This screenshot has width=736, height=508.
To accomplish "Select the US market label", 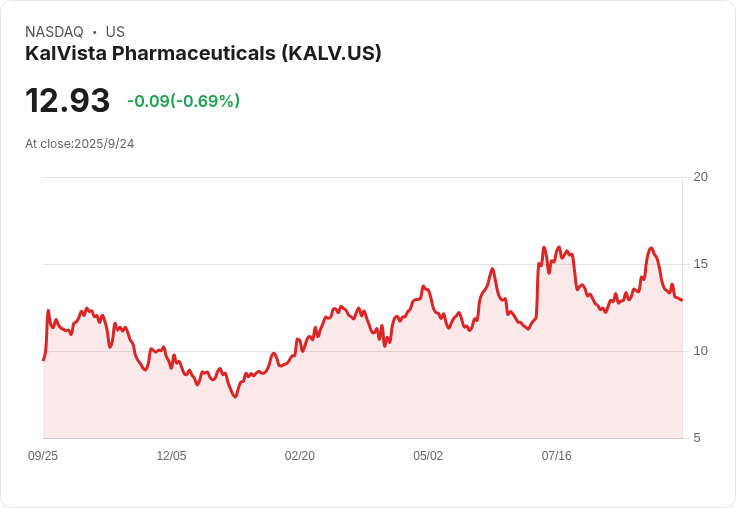I will pyautogui.click(x=115, y=32).
